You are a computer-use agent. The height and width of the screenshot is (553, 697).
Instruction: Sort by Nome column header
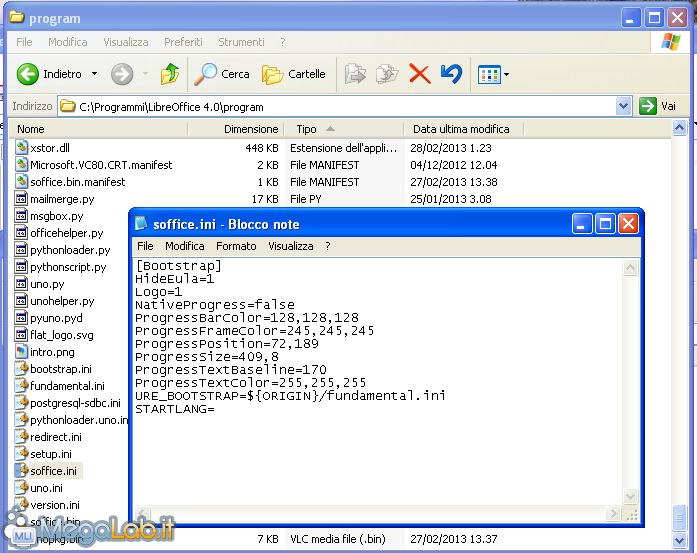99,129
